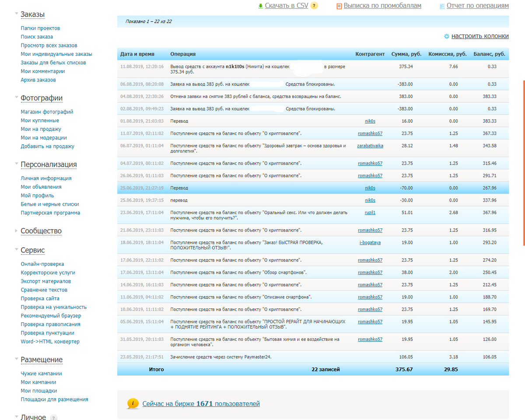Open Word->HTML конвертер

tap(50, 342)
